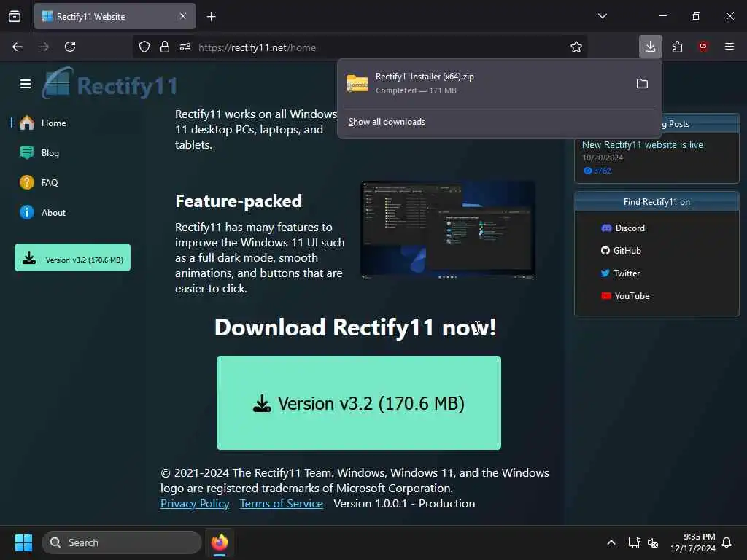
Task: Toggle the Downloads toolbar button
Action: [650, 47]
